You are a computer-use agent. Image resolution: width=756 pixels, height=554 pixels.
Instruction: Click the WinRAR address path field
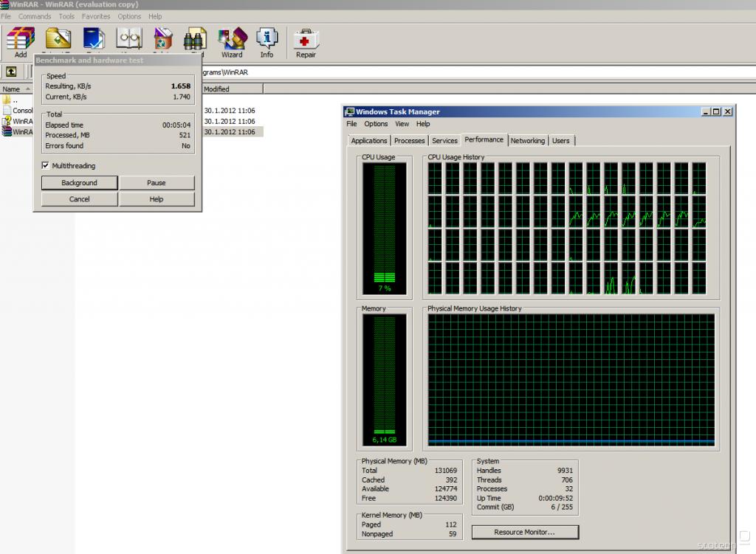tap(478, 72)
